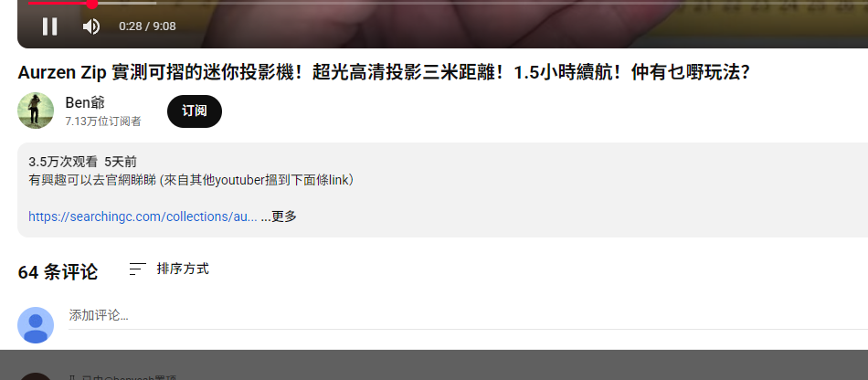
Task: Open the Ben爺 channel name link
Action: point(85,103)
